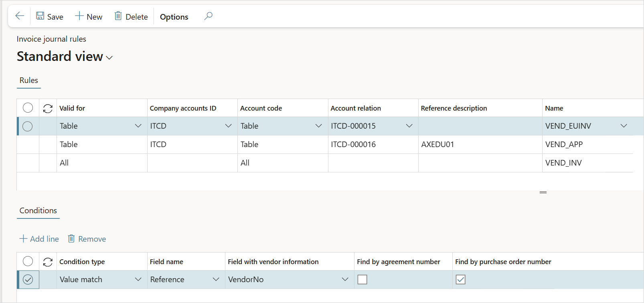Enable Find by agreement number checkbox

coord(362,279)
